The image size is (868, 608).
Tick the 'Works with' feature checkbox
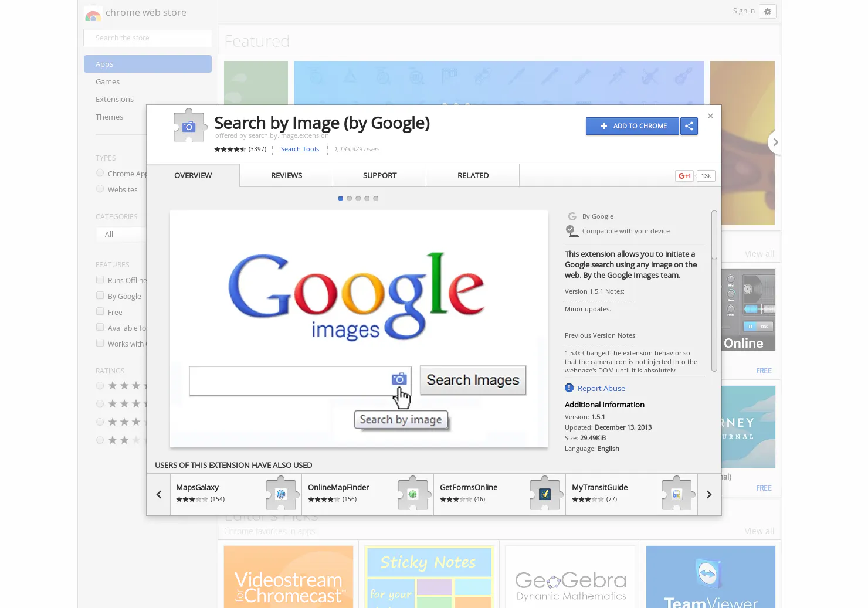(x=100, y=343)
